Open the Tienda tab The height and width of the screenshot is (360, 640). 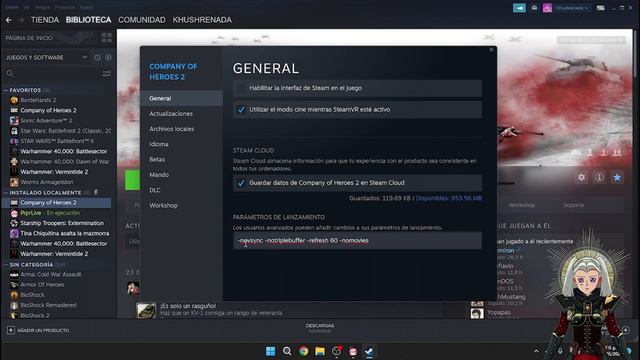[x=45, y=20]
